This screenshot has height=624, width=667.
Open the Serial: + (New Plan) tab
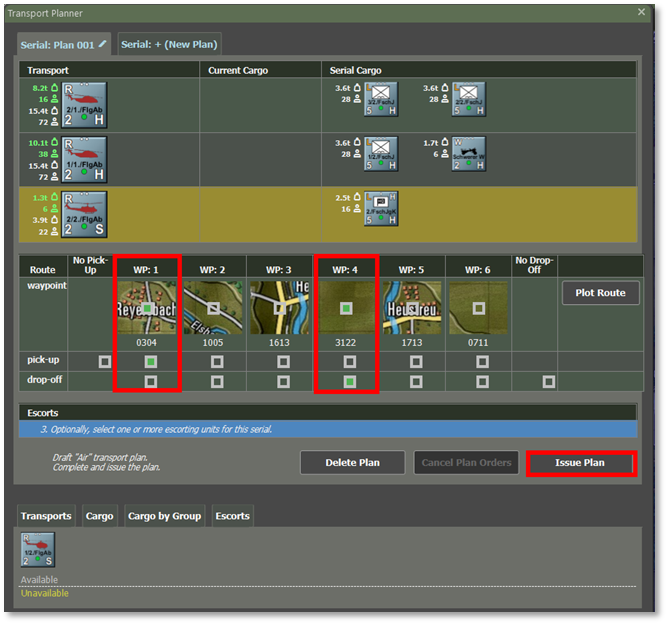[x=169, y=44]
